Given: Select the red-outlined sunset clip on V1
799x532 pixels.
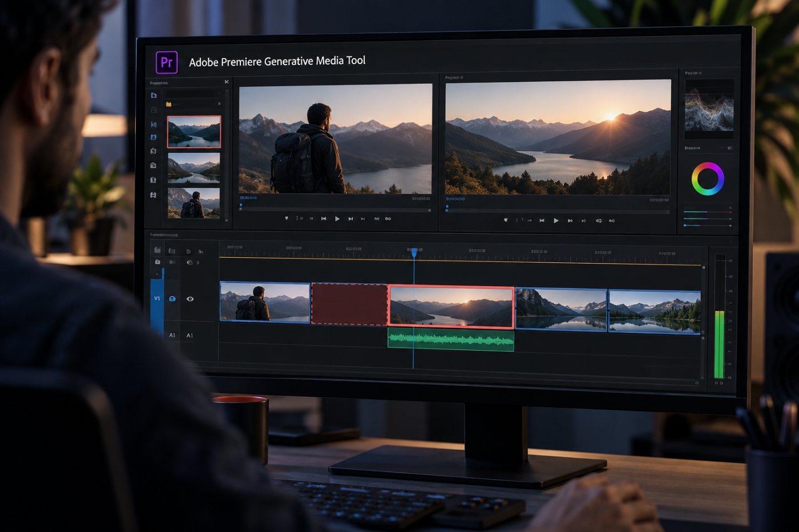Looking at the screenshot, I should pyautogui.click(x=451, y=307).
